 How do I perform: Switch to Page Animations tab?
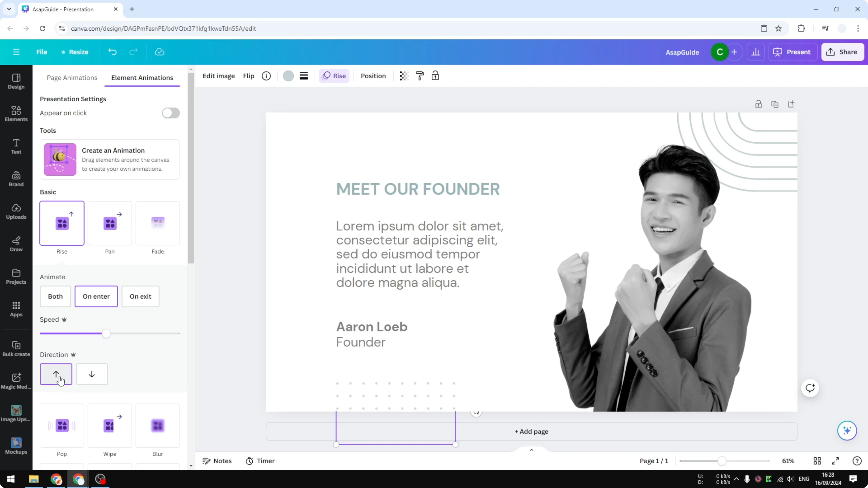(72, 78)
